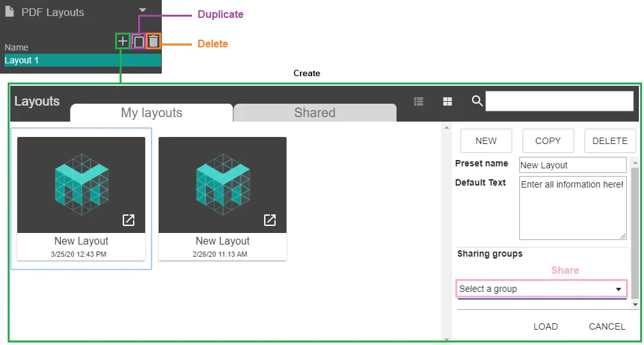The height and width of the screenshot is (345, 644).
Task: Open second New Layout in external window
Action: (270, 220)
